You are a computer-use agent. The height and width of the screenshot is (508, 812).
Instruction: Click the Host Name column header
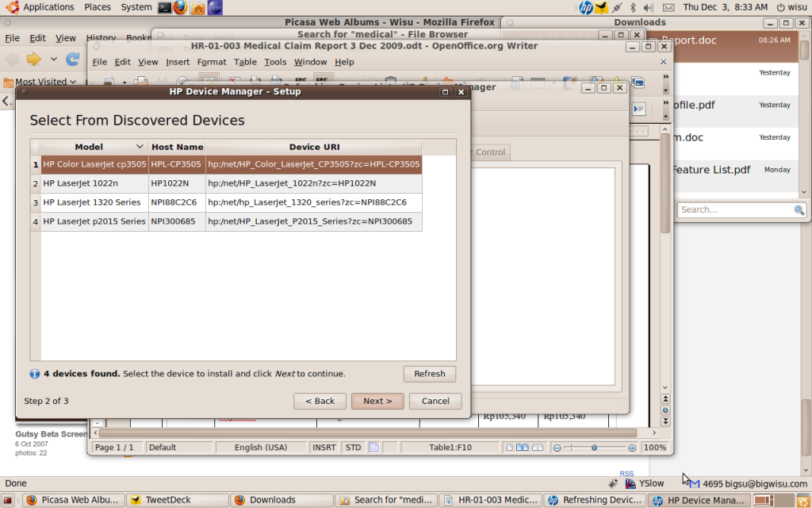click(x=177, y=147)
